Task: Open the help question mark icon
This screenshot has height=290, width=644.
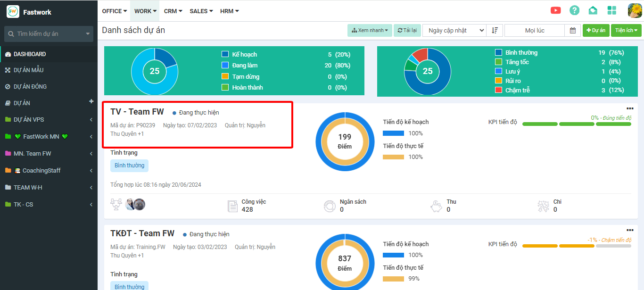Action: click(574, 10)
